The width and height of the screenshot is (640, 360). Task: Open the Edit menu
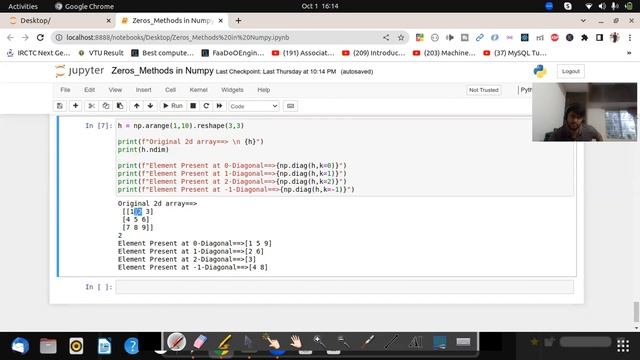tap(89, 90)
